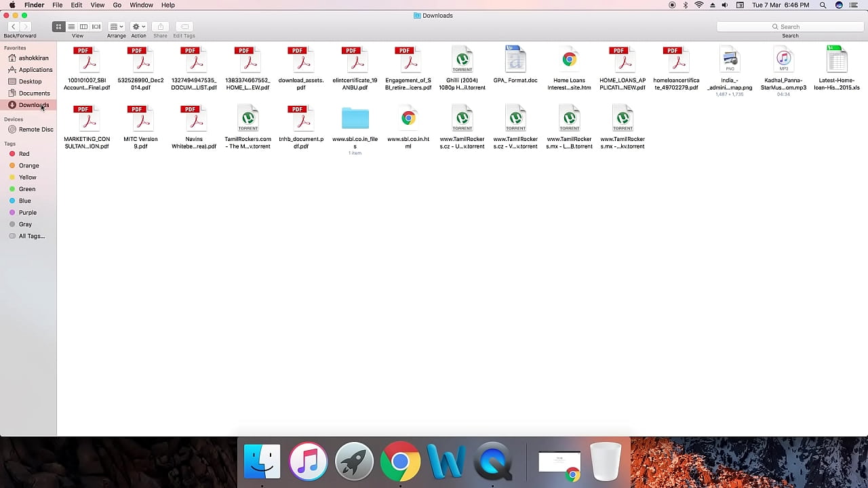
Task: Open the View menu in menu bar
Action: tap(98, 5)
